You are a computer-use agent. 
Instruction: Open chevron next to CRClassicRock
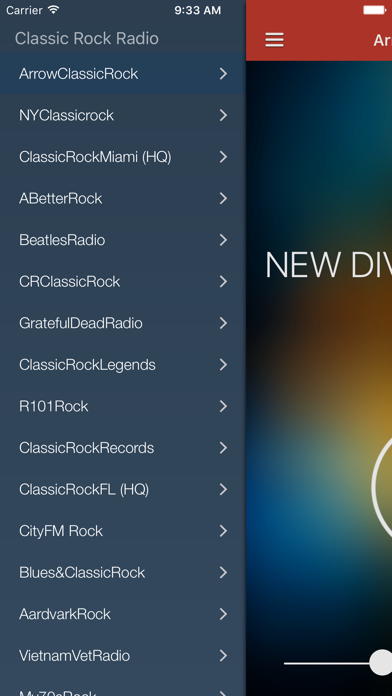coord(223,281)
